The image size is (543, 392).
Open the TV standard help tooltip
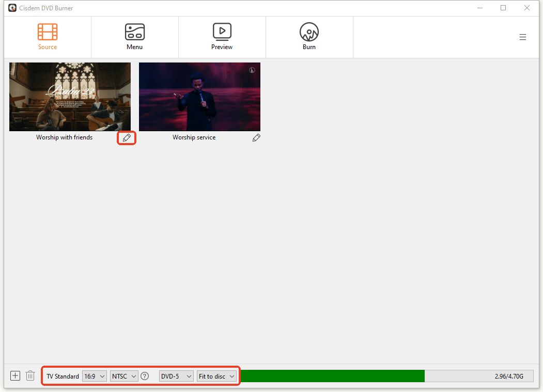click(x=145, y=376)
